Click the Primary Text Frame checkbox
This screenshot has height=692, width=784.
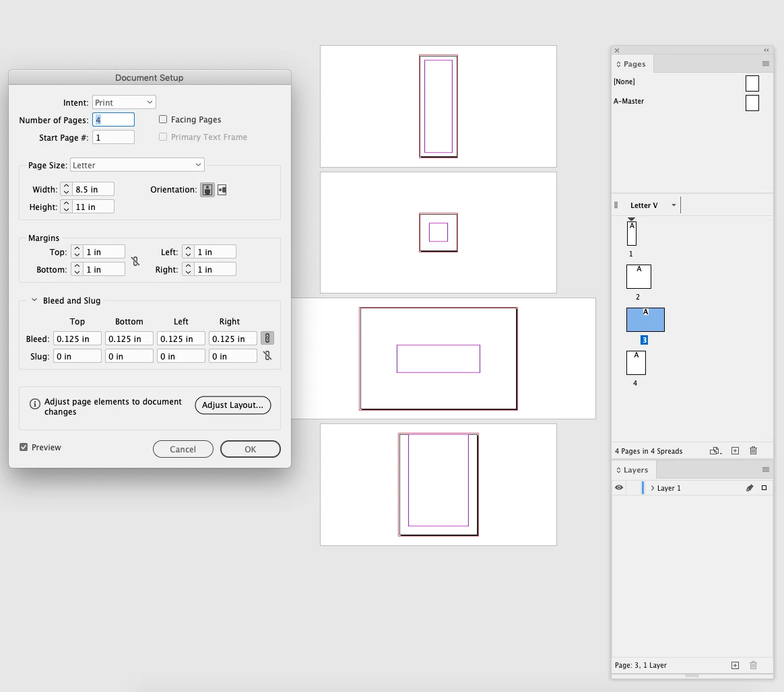(163, 137)
